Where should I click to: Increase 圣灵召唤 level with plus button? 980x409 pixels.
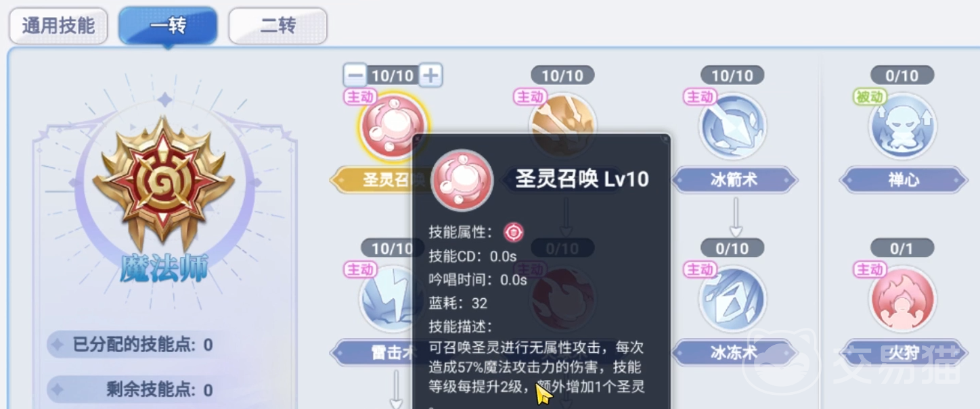430,75
